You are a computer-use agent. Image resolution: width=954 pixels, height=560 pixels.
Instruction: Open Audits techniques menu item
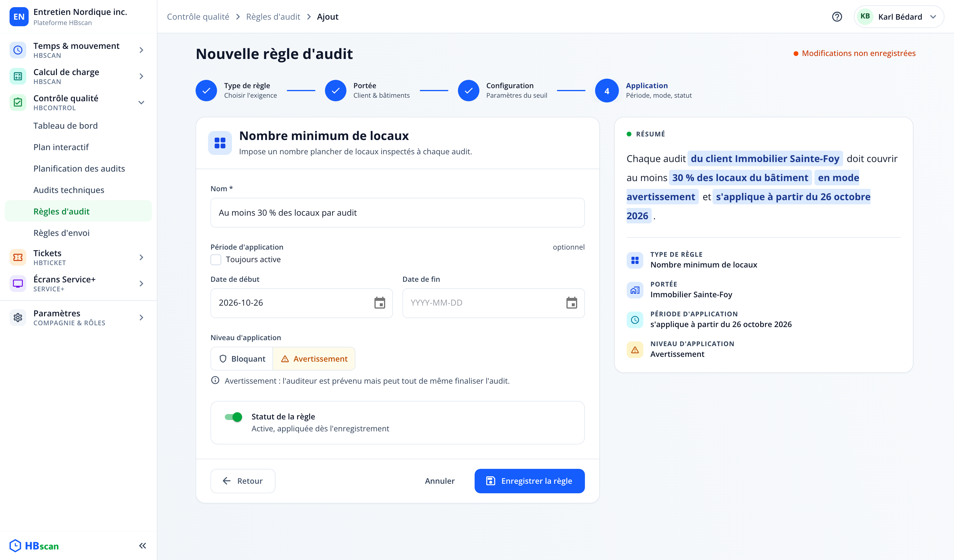click(78, 190)
